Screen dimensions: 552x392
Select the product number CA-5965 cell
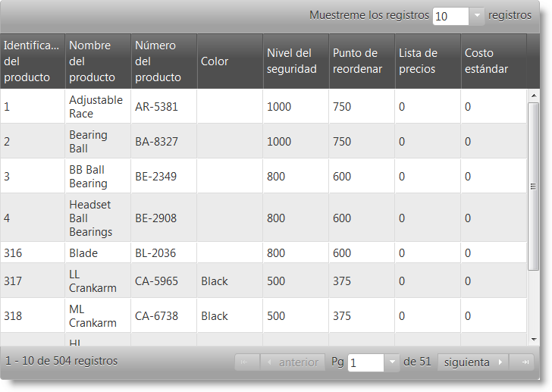(x=164, y=281)
